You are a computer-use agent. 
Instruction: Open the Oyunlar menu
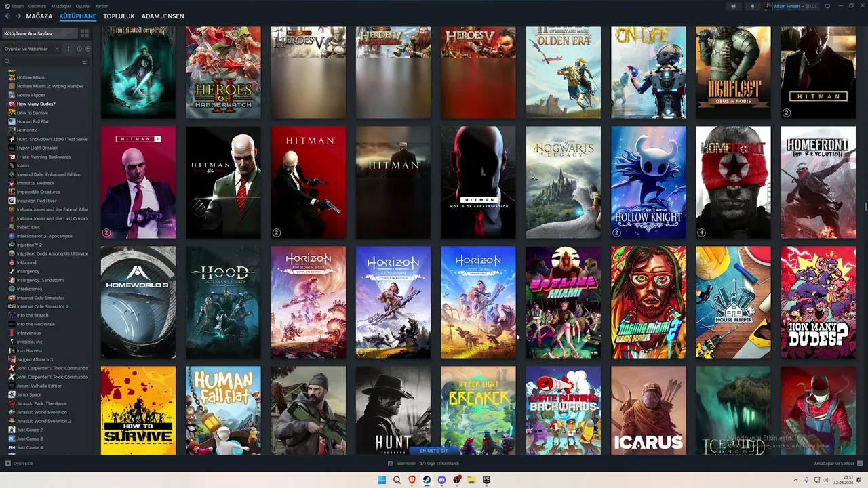pyautogui.click(x=83, y=6)
